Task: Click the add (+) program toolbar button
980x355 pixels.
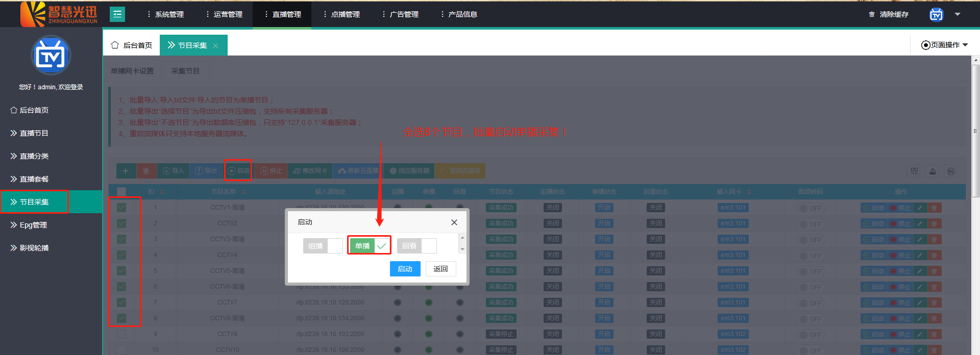Action: (x=126, y=171)
